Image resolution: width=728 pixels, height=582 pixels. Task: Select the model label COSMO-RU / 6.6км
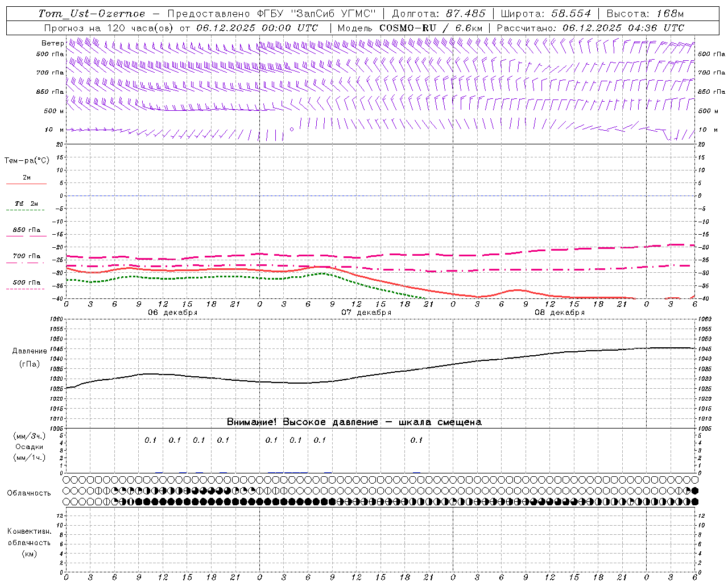pyautogui.click(x=431, y=28)
